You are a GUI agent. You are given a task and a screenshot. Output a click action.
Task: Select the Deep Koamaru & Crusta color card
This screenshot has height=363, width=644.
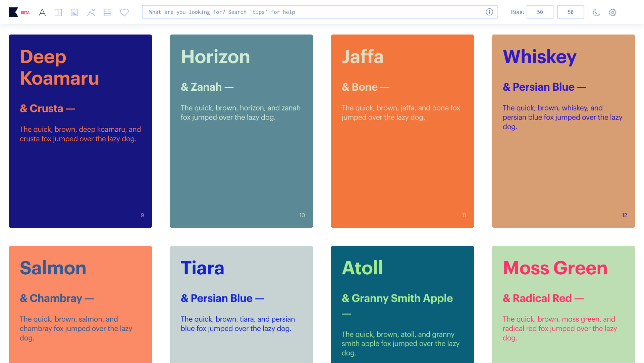80,131
